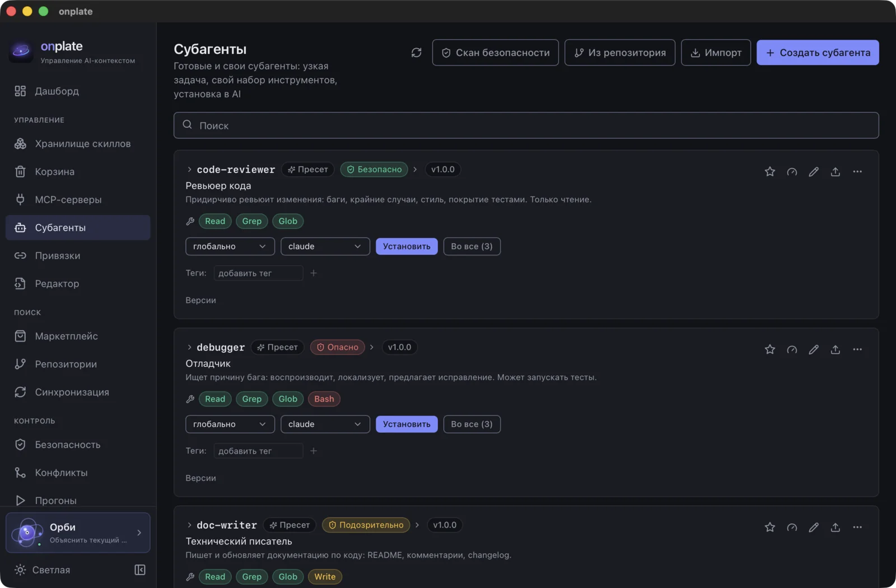The image size is (896, 588).
Task: Open gauge icon for code-reviewer
Action: coord(792,172)
